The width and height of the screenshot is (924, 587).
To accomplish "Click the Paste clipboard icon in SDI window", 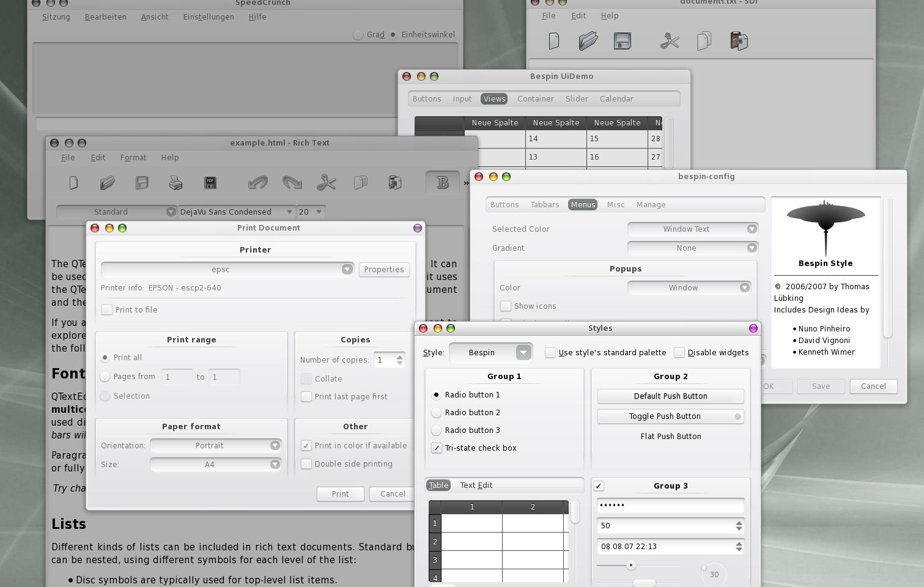I will 739,41.
